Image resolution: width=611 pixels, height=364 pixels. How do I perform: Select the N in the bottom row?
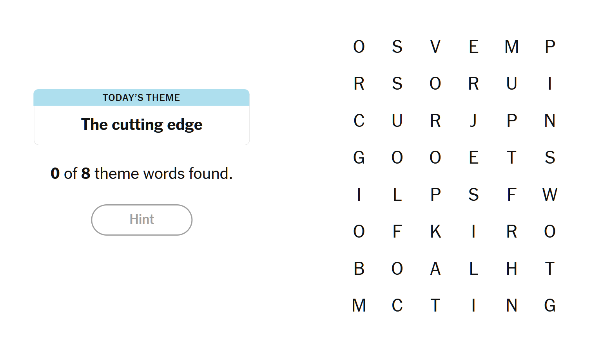[x=511, y=305]
